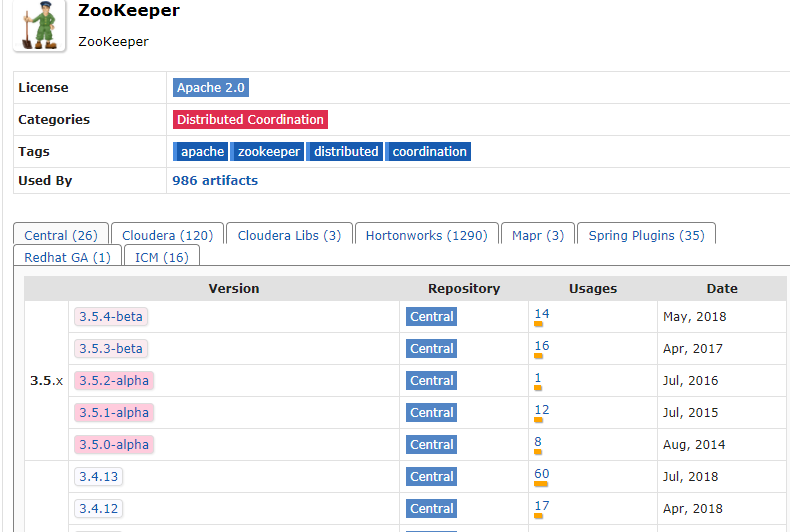This screenshot has height=532, width=790.
Task: Switch to the Mapr (3) tab
Action: [538, 235]
